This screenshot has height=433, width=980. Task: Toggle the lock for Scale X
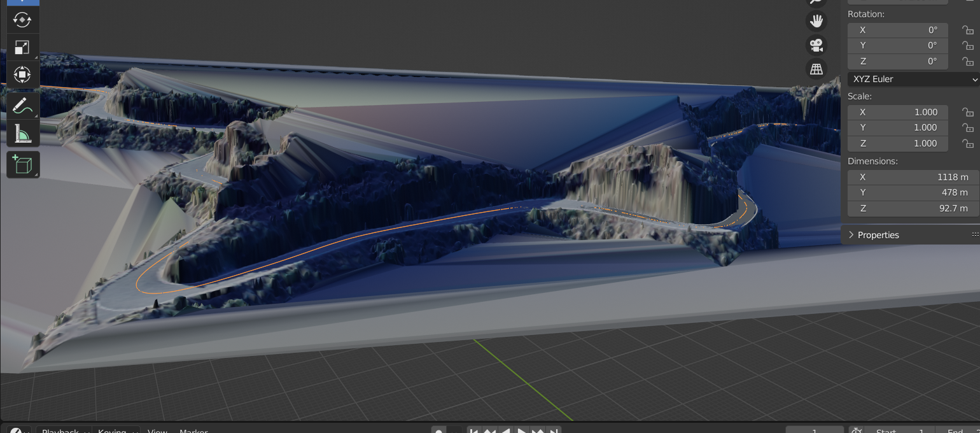[x=967, y=112]
